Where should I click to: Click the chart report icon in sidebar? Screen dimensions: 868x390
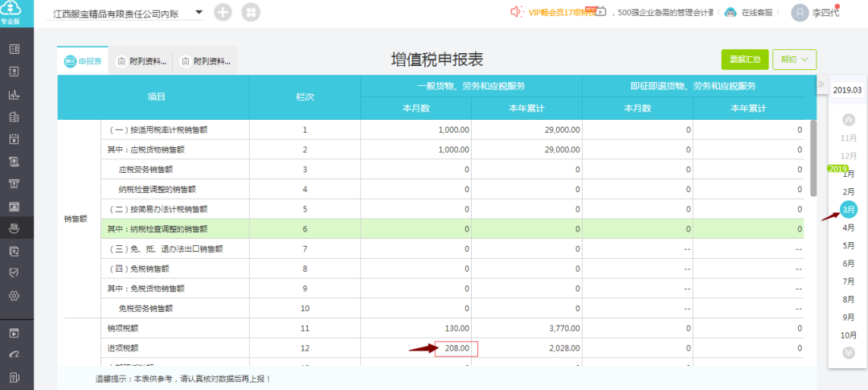pyautogui.click(x=14, y=94)
